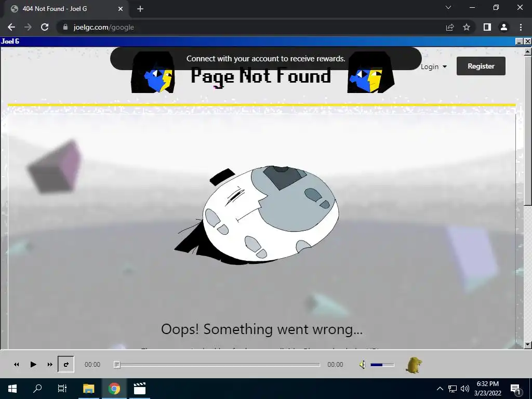Click the left blue-yellow face logo

[153, 73]
